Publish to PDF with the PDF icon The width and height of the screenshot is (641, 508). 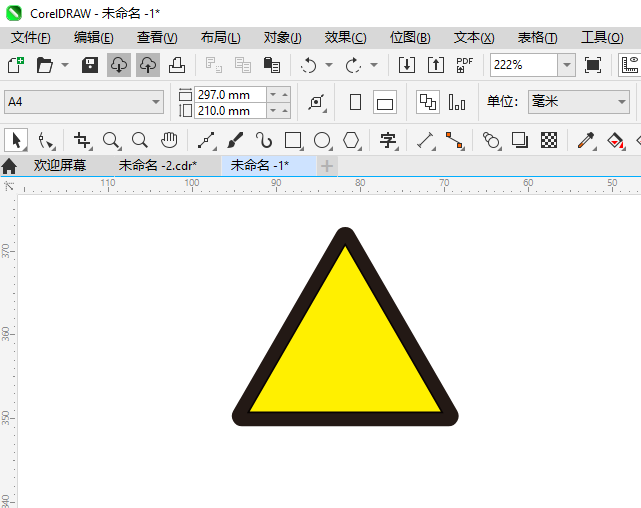tap(464, 65)
